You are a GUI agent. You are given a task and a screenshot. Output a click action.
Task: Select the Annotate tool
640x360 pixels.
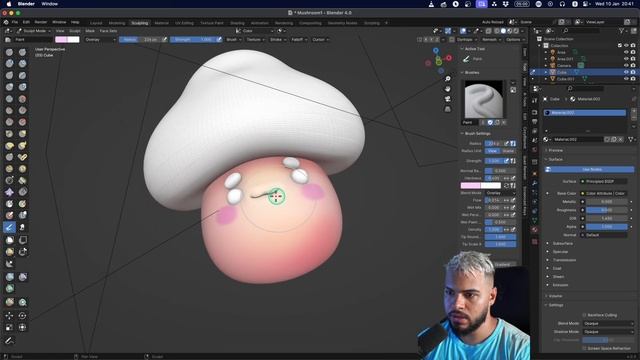tap(9, 340)
